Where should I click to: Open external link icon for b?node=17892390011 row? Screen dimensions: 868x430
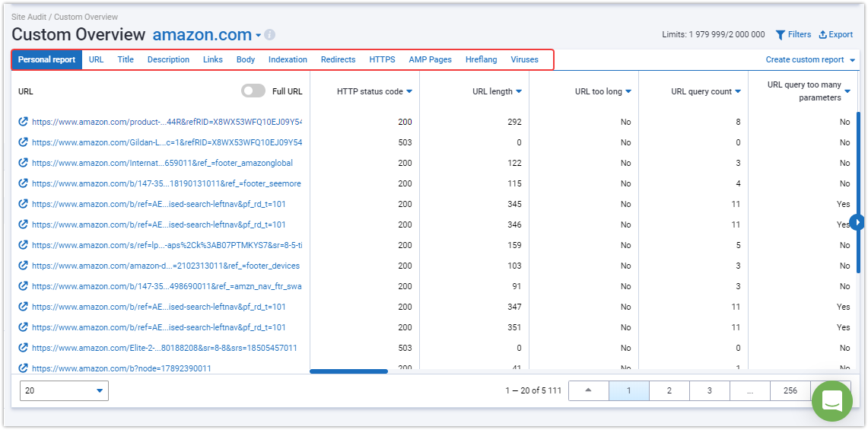pyautogui.click(x=24, y=368)
